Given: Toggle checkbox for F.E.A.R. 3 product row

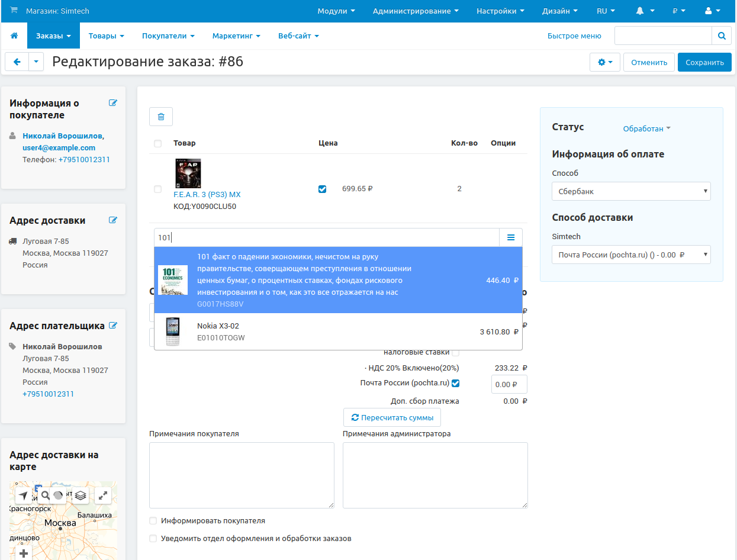Looking at the screenshot, I should click(157, 189).
